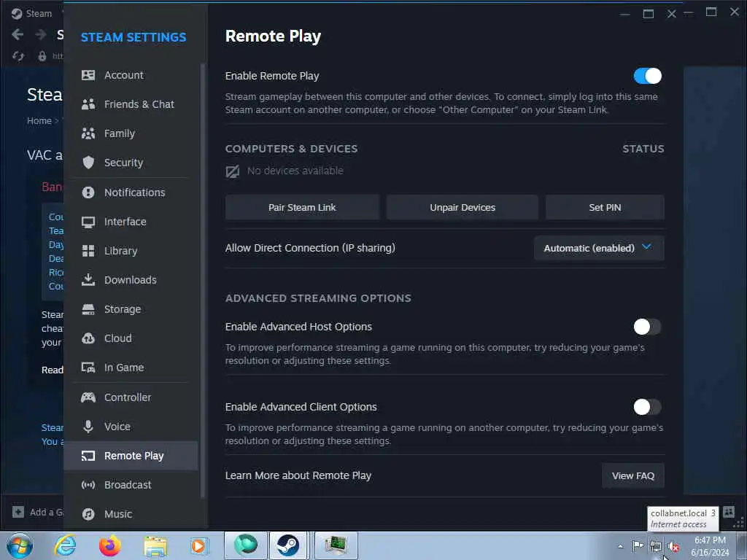Click the settings sidebar scrollbar
Screen dimensions: 747x560
[203, 281]
